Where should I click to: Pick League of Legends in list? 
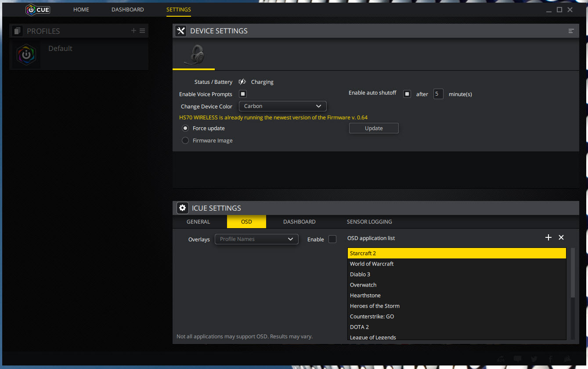(x=457, y=337)
